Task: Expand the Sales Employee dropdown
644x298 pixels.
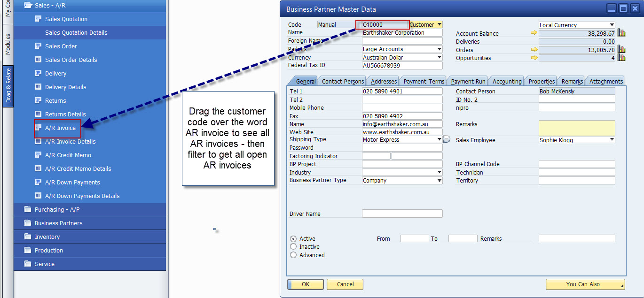Action: click(x=612, y=140)
